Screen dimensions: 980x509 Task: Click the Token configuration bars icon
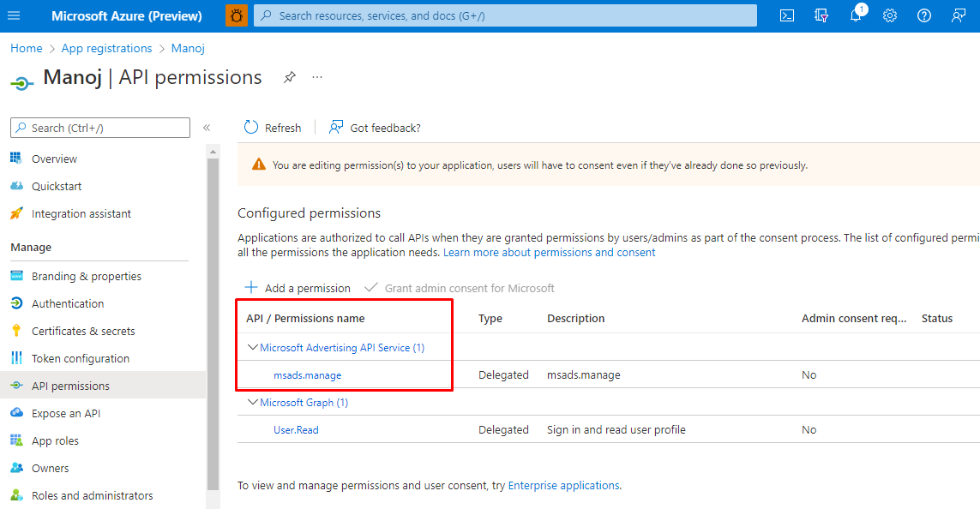[16, 358]
